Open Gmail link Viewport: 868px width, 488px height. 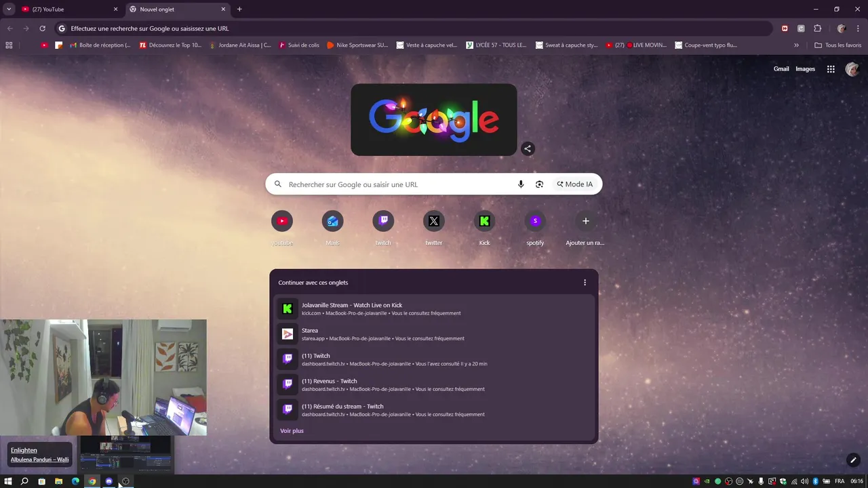(x=781, y=69)
